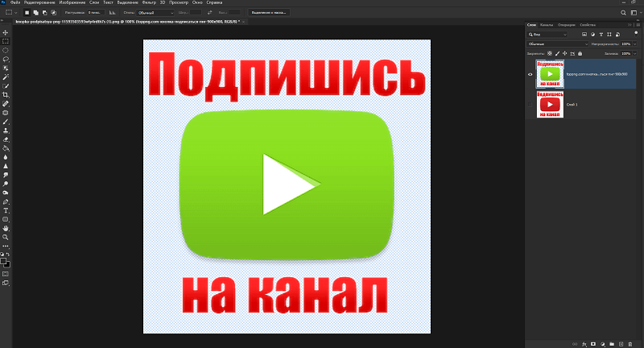This screenshot has width=644, height=348.
Task: Select the Hand tool
Action: click(6, 229)
